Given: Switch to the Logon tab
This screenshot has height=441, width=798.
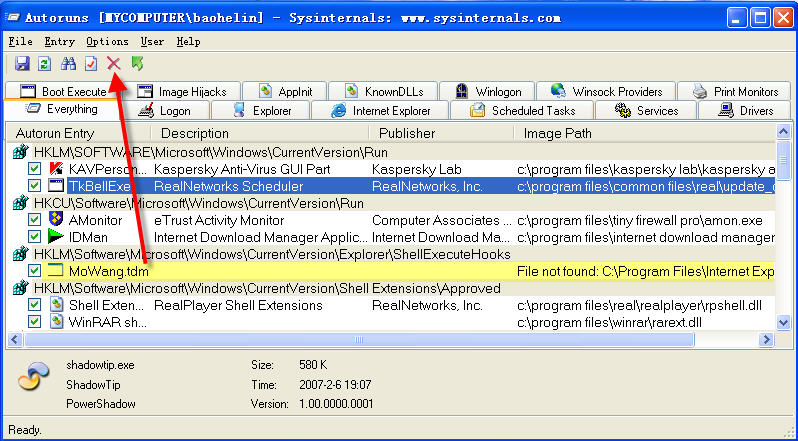Looking at the screenshot, I should 166,110.
